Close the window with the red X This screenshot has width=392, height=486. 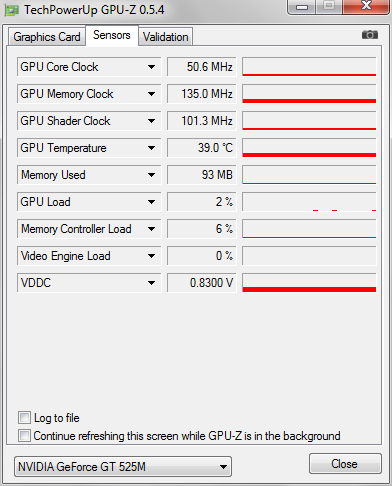click(366, 6)
